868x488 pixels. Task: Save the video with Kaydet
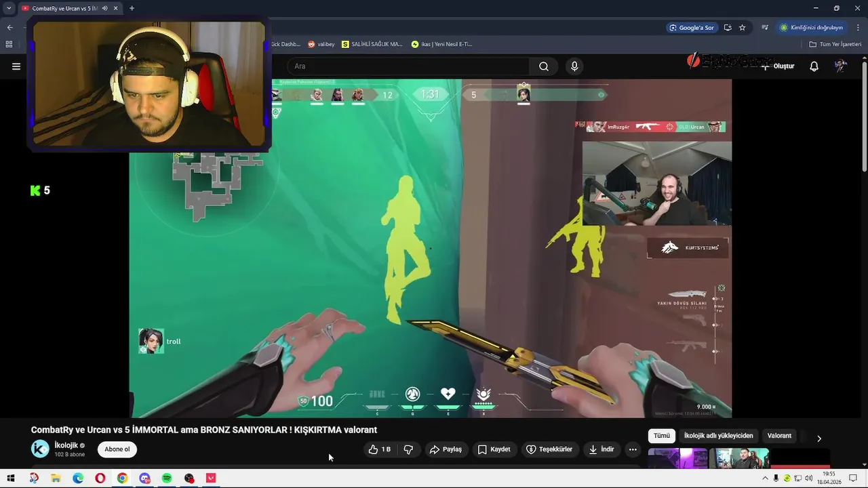click(494, 449)
